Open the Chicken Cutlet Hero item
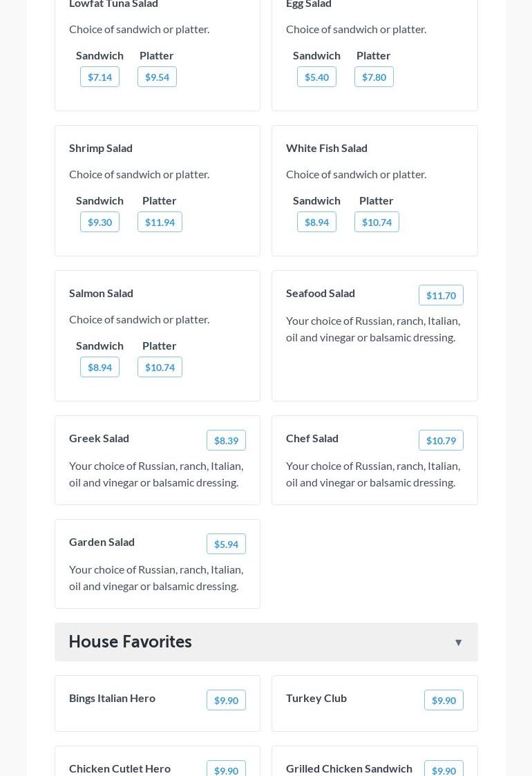 (120, 768)
